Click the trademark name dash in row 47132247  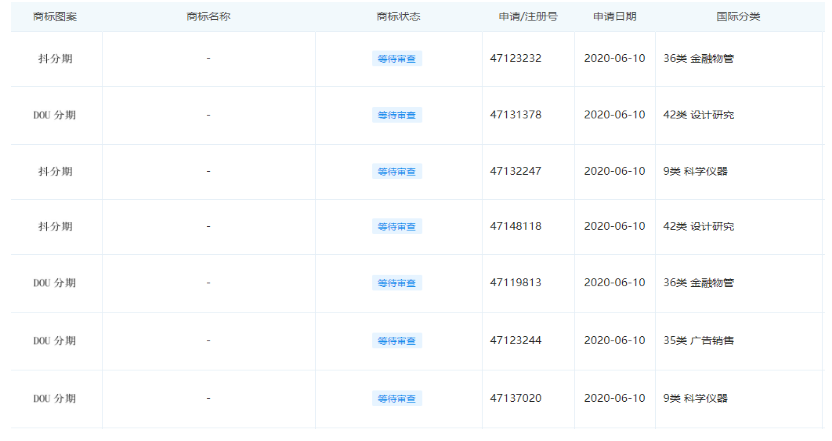pyautogui.click(x=209, y=171)
